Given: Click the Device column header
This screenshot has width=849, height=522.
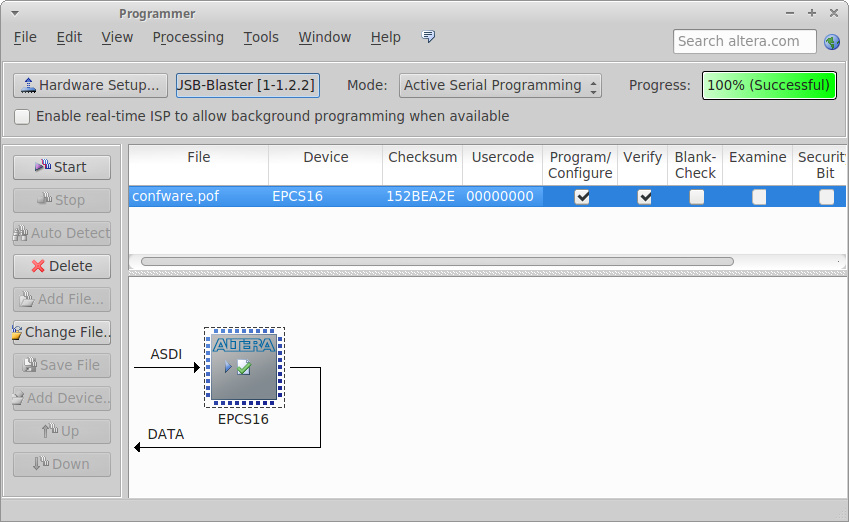Looking at the screenshot, I should 325,165.
